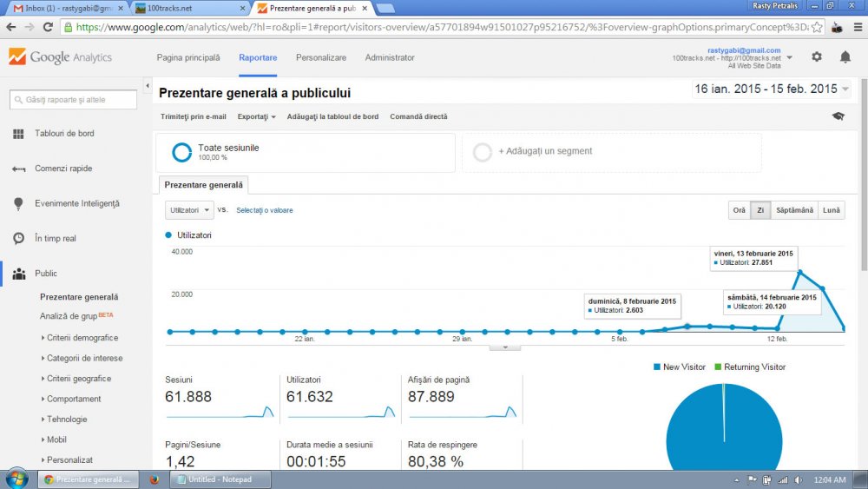Close the 100tracks.net browser tab
This screenshot has height=489, width=868.
pyautogui.click(x=242, y=9)
